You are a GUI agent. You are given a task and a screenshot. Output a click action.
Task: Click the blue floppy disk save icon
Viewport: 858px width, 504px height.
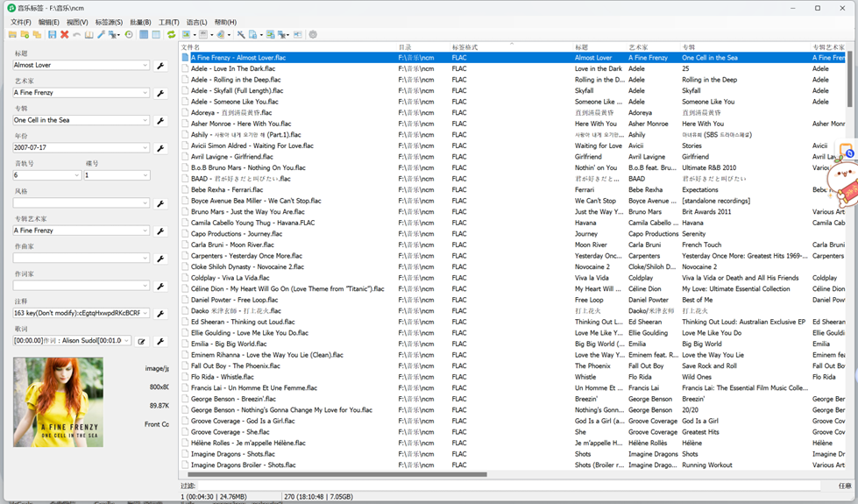pyautogui.click(x=52, y=35)
